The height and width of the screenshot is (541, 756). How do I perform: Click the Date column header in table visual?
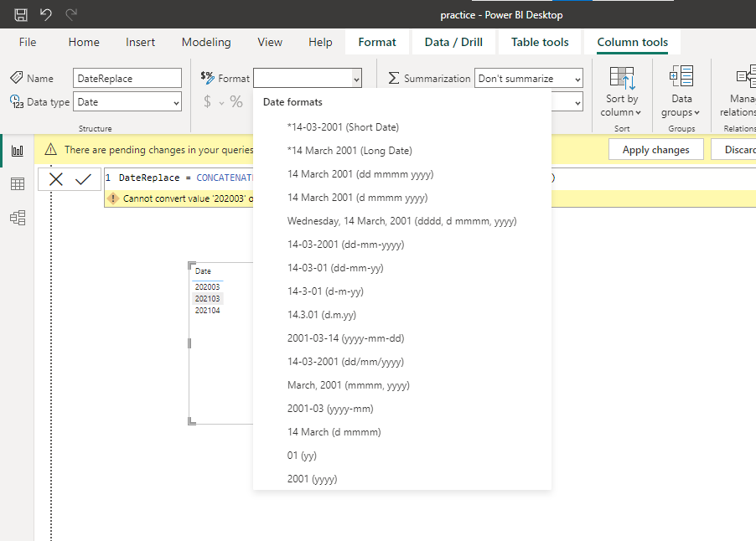(x=203, y=271)
